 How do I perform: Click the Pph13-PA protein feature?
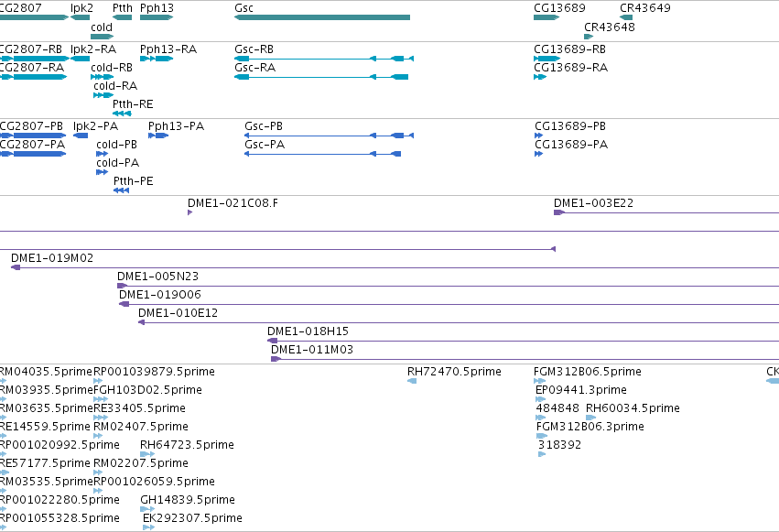coord(158,136)
